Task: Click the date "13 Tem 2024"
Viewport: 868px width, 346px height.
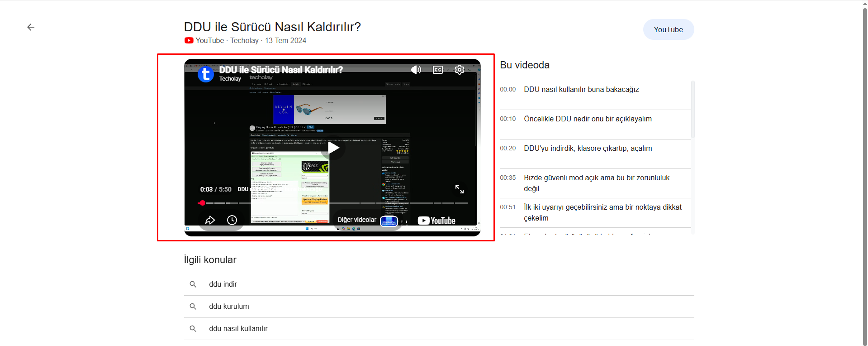Action: (285, 40)
